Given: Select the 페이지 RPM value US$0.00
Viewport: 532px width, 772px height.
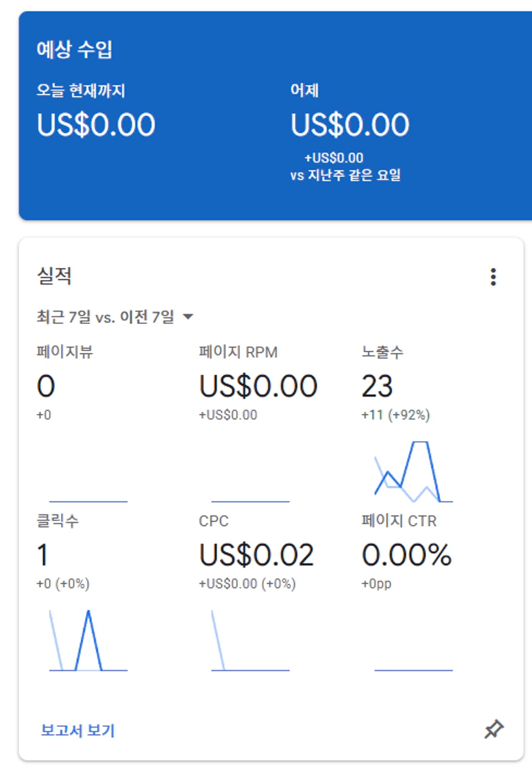Looking at the screenshot, I should 258,386.
